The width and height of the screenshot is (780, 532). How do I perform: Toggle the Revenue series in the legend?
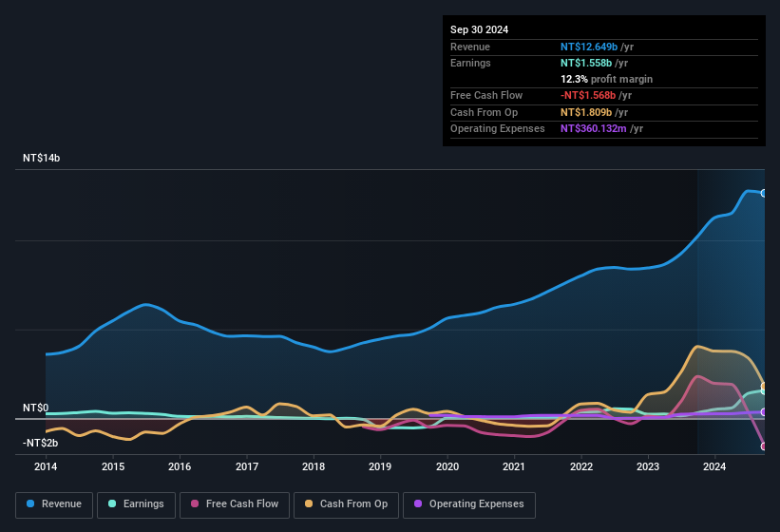pos(54,504)
